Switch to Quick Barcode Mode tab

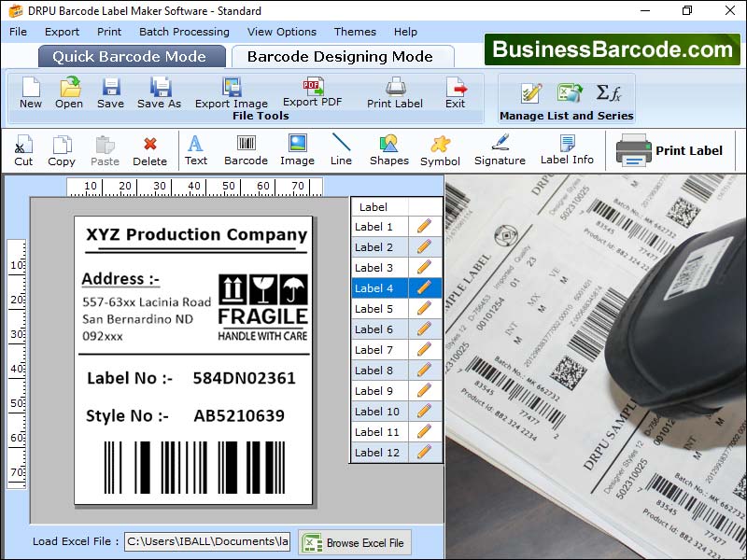click(131, 56)
